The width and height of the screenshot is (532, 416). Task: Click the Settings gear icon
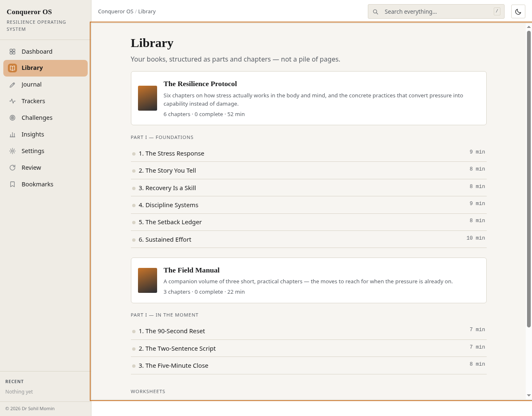point(12,151)
